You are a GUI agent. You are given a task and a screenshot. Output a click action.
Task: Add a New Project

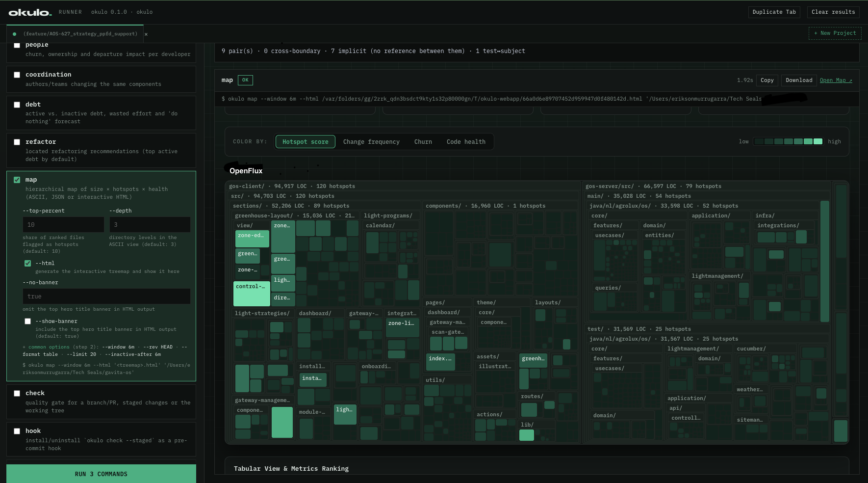click(835, 33)
